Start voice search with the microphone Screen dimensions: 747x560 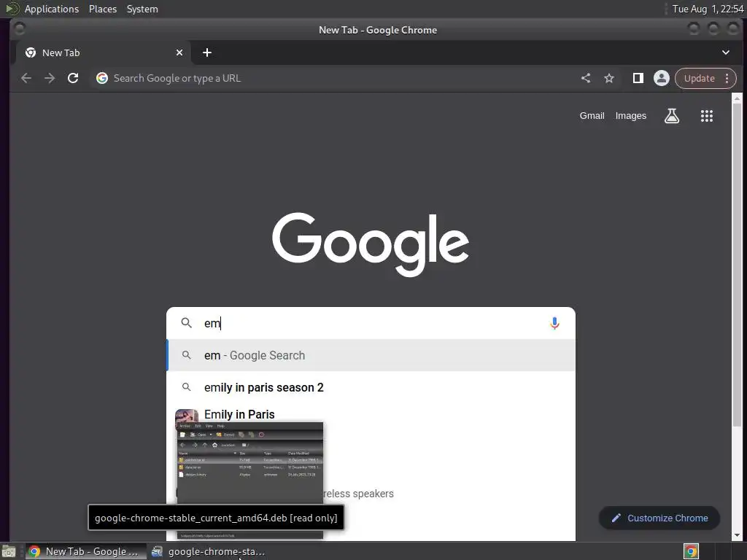(x=554, y=323)
